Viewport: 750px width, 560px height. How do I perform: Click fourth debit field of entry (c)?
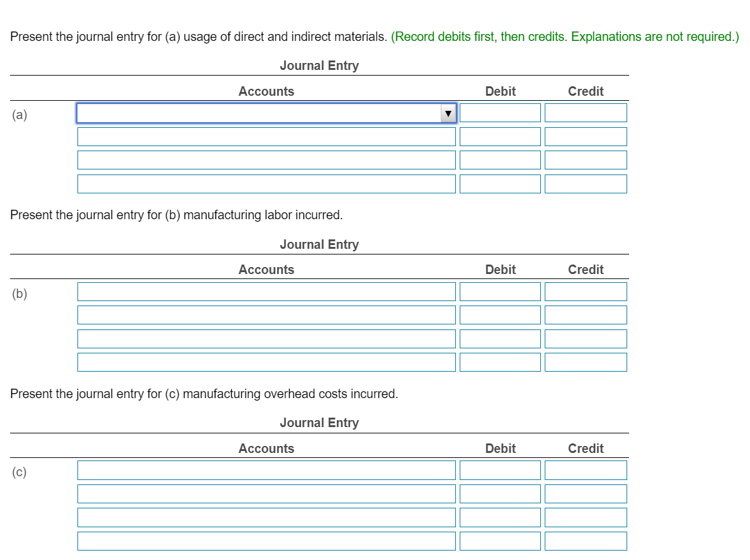pyautogui.click(x=501, y=541)
